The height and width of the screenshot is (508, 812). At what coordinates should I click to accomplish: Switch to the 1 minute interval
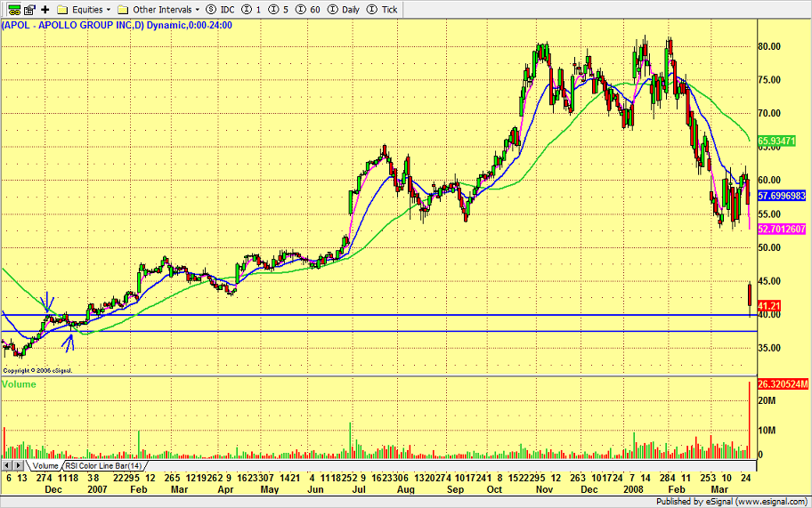252,9
